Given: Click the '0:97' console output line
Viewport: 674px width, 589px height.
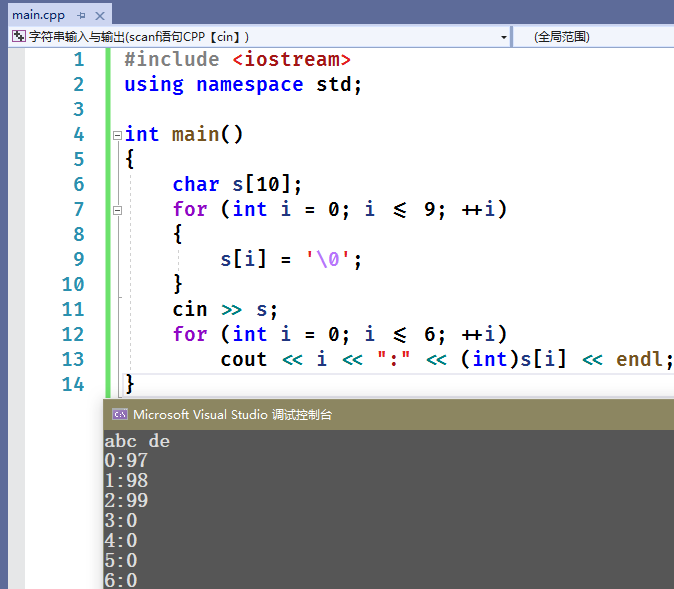Looking at the screenshot, I should point(126,461).
